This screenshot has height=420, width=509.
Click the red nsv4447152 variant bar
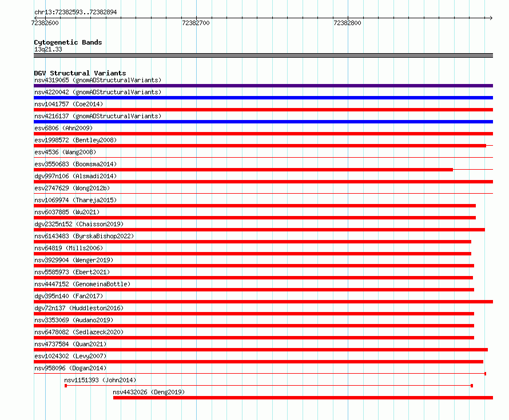(x=254, y=290)
